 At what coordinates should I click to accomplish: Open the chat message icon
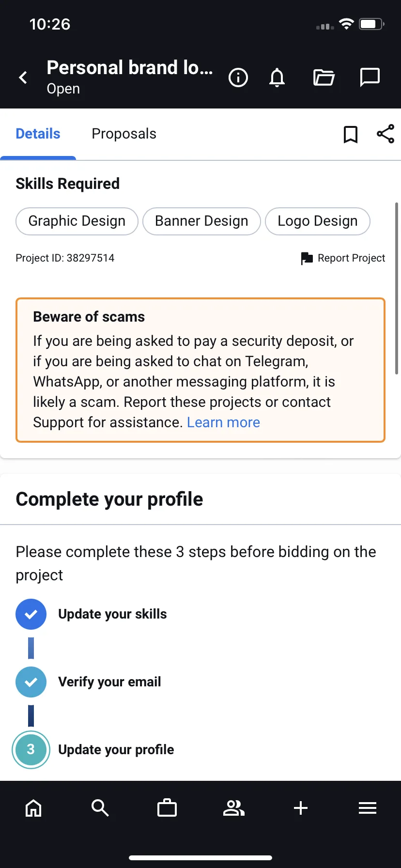pyautogui.click(x=370, y=77)
